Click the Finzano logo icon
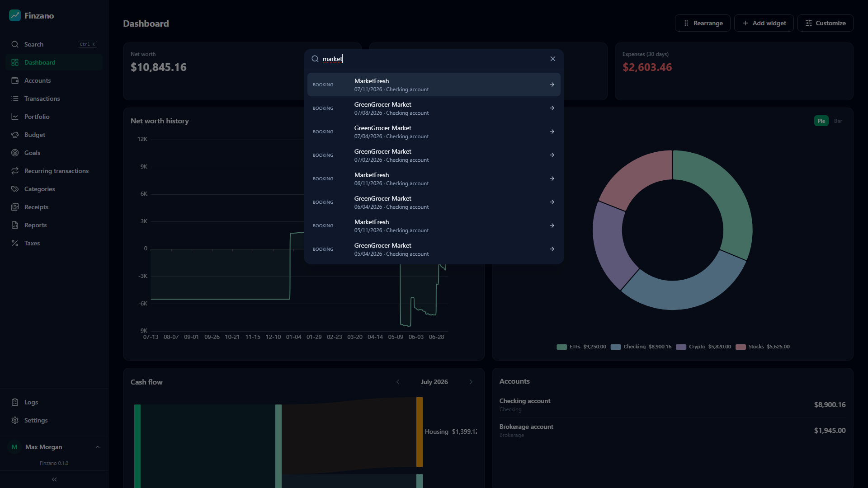Screen dimensions: 868x488 click(15, 15)
